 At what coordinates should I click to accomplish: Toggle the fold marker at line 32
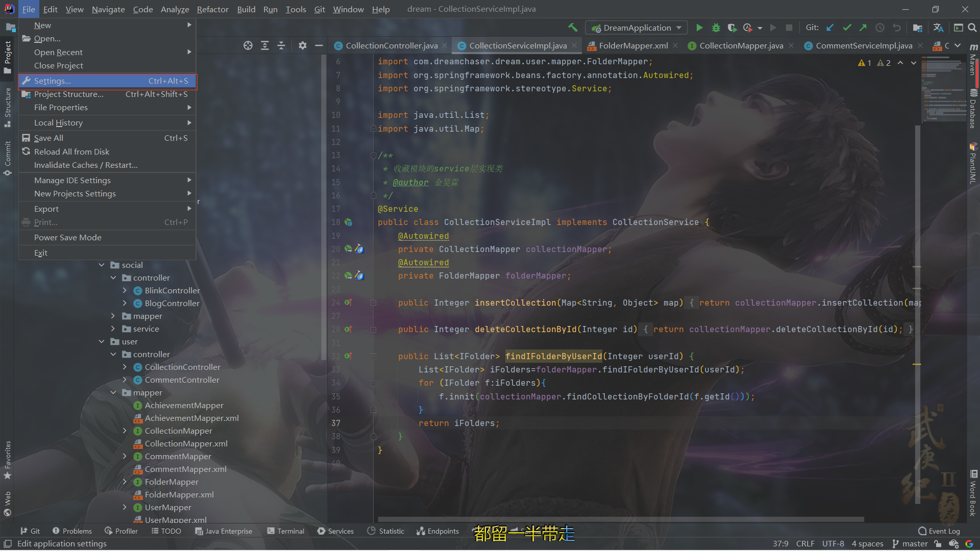click(373, 356)
